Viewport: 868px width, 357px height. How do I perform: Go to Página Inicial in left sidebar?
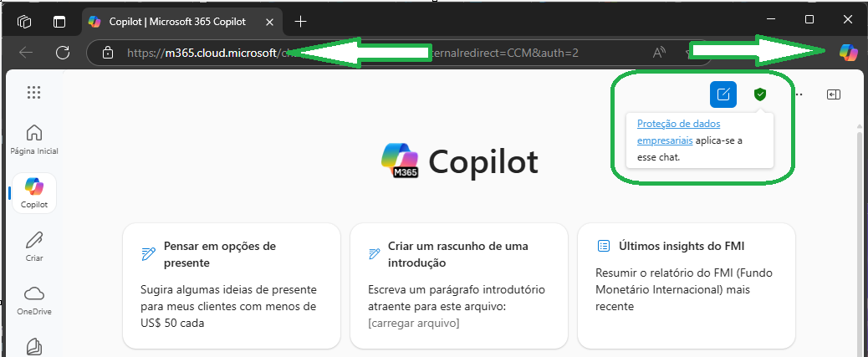click(33, 139)
